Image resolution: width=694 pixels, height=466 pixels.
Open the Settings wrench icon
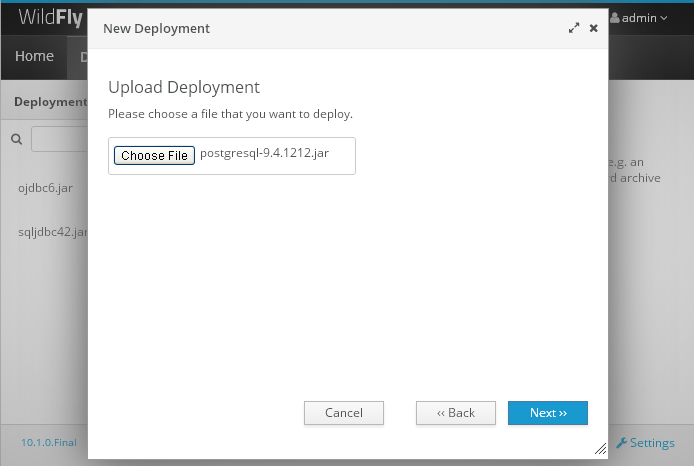tap(621, 443)
